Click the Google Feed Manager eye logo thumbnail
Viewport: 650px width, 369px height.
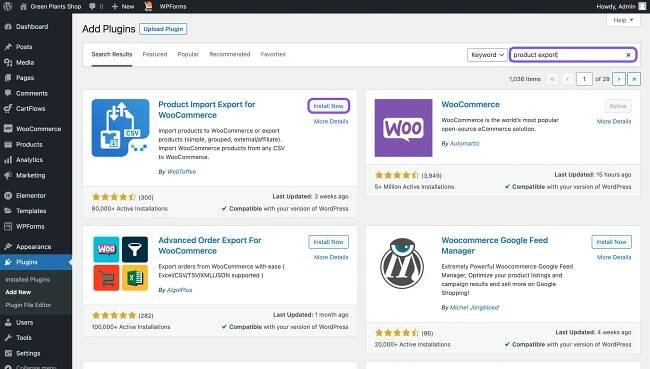coord(402,264)
